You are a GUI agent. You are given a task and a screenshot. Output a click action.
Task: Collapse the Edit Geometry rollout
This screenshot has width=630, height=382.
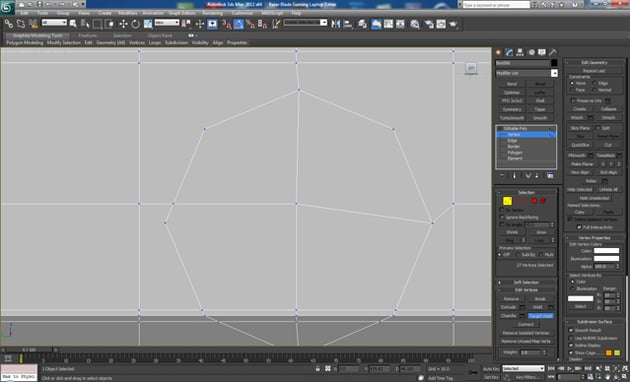coord(594,63)
